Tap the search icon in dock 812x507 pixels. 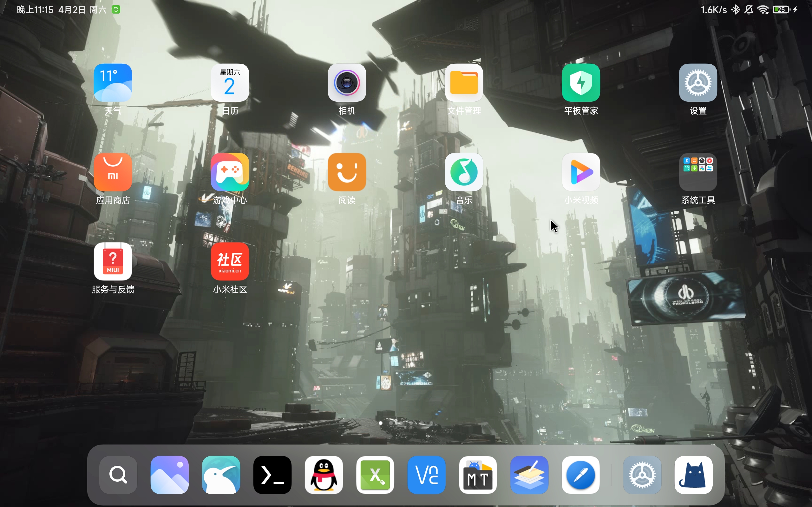coord(118,475)
